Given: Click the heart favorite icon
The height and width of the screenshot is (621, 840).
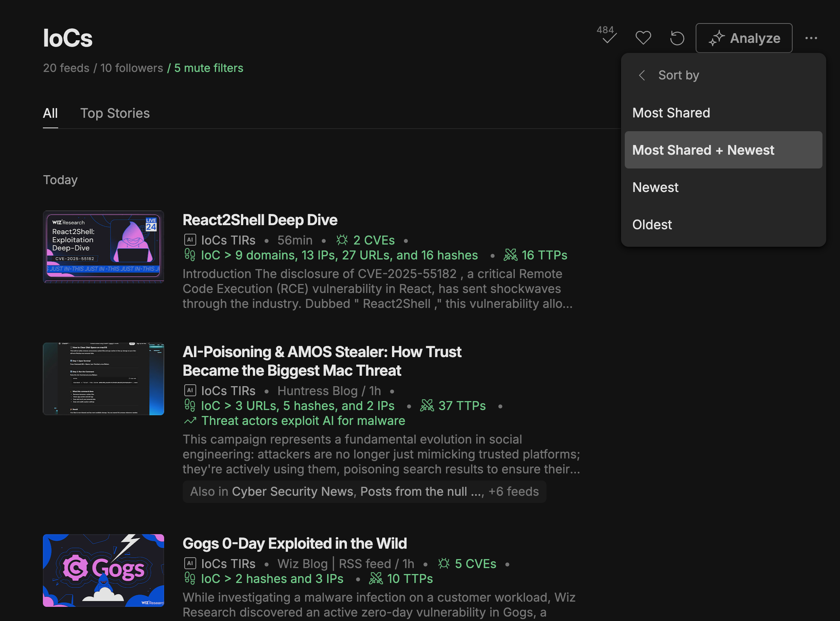Looking at the screenshot, I should [643, 38].
